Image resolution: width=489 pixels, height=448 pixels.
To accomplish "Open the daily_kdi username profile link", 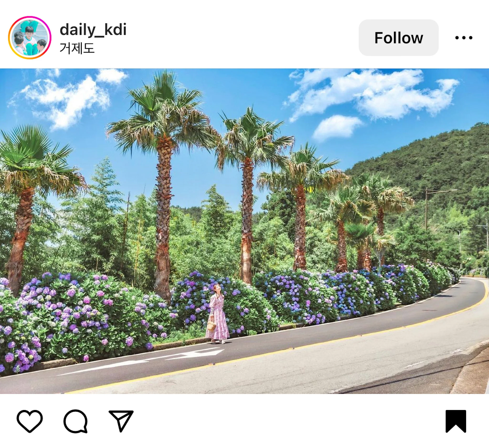I will 93,30.
